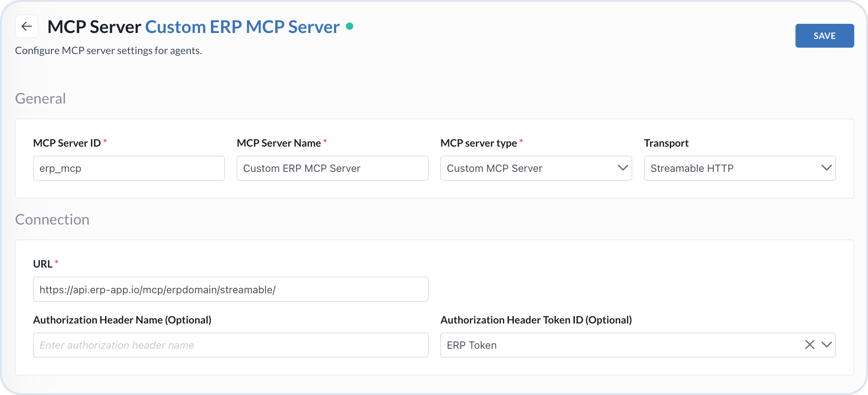Viewport: 868px width, 395px height.
Task: Focus the URL input field
Action: tap(231, 289)
